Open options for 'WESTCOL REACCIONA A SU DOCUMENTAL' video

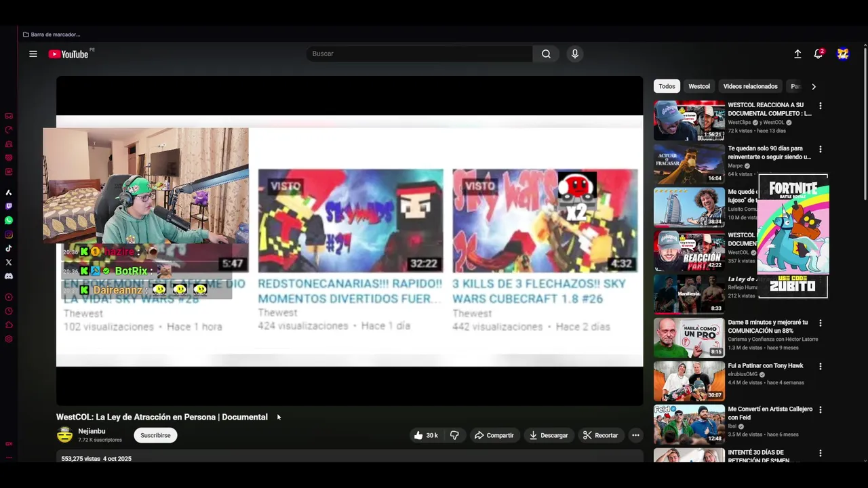click(821, 106)
